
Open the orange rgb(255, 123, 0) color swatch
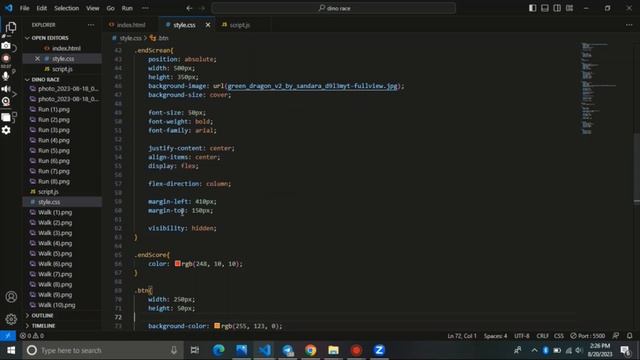[217, 326]
